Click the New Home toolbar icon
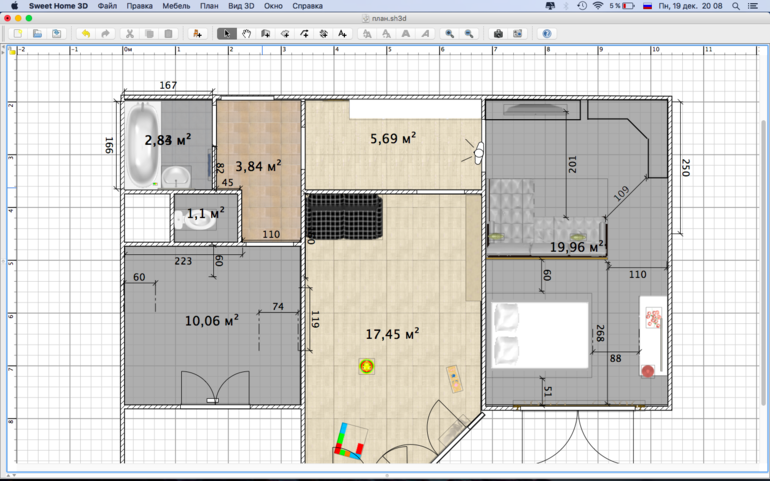The image size is (770, 481). [17, 34]
